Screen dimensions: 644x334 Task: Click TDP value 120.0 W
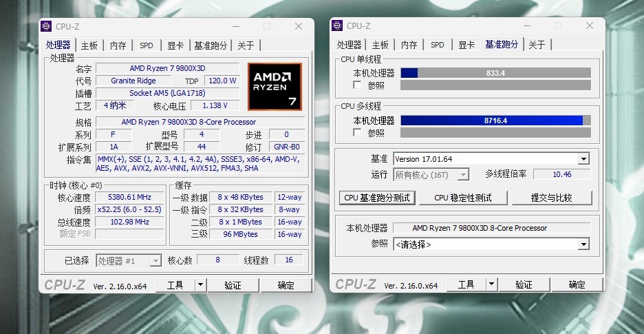click(222, 81)
